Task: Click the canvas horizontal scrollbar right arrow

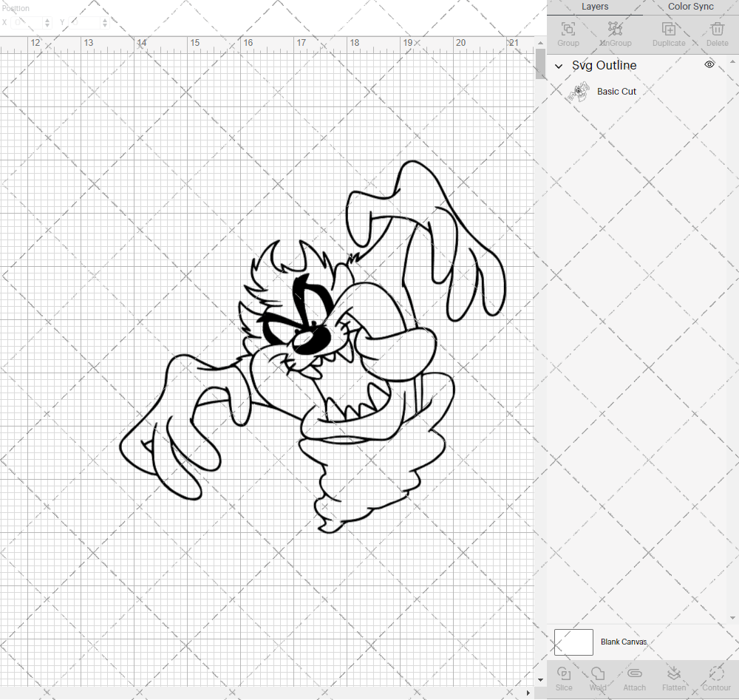Action: pyautogui.click(x=528, y=693)
